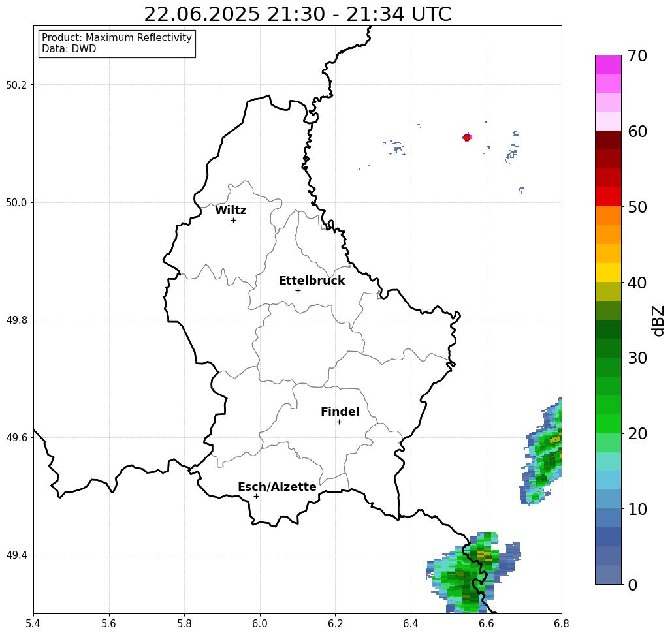The height and width of the screenshot is (635, 672).
Task: Click the 'Data: DWD' text
Action: point(69,49)
